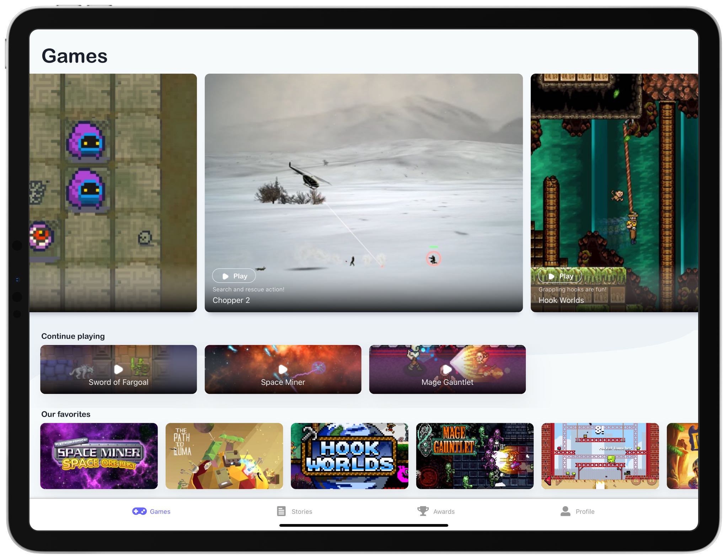The width and height of the screenshot is (728, 560).
Task: Select the Mage Gauntlet title in Continue playing
Action: click(447, 382)
